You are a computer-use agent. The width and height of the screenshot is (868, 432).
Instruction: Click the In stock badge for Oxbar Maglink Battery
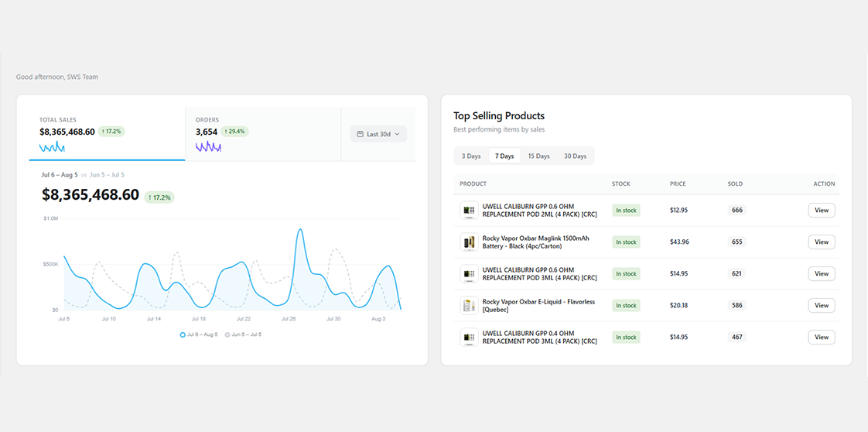(x=626, y=242)
